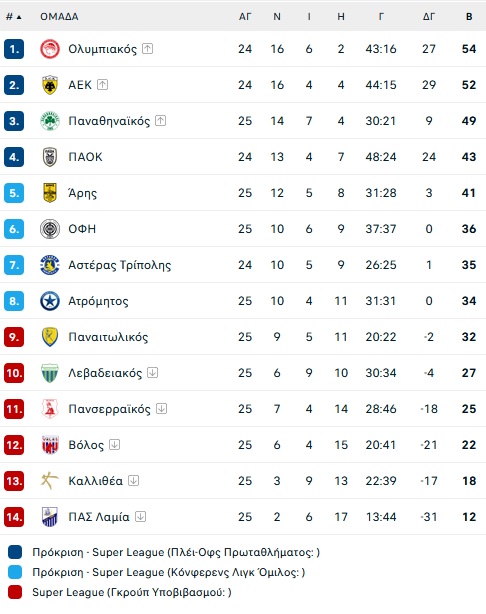Screen dimensions: 486x614
Task: Open the Panathinaikos shamrock crest
Action: 50,121
